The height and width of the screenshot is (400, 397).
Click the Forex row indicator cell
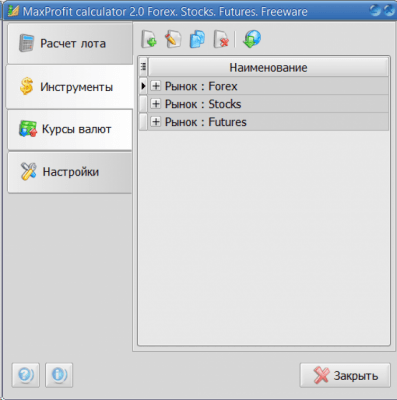click(x=143, y=86)
